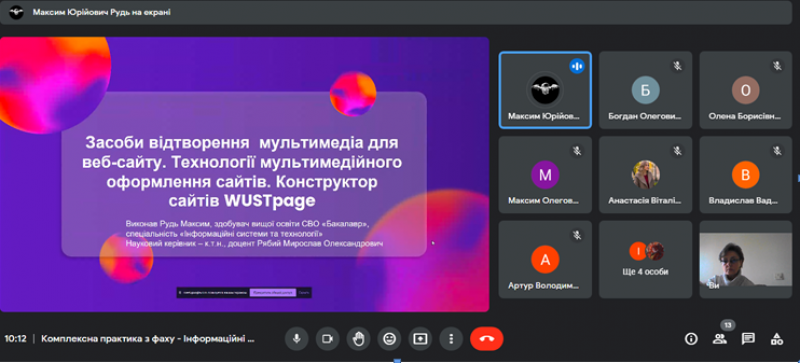Toggle the camera button

coord(327,338)
